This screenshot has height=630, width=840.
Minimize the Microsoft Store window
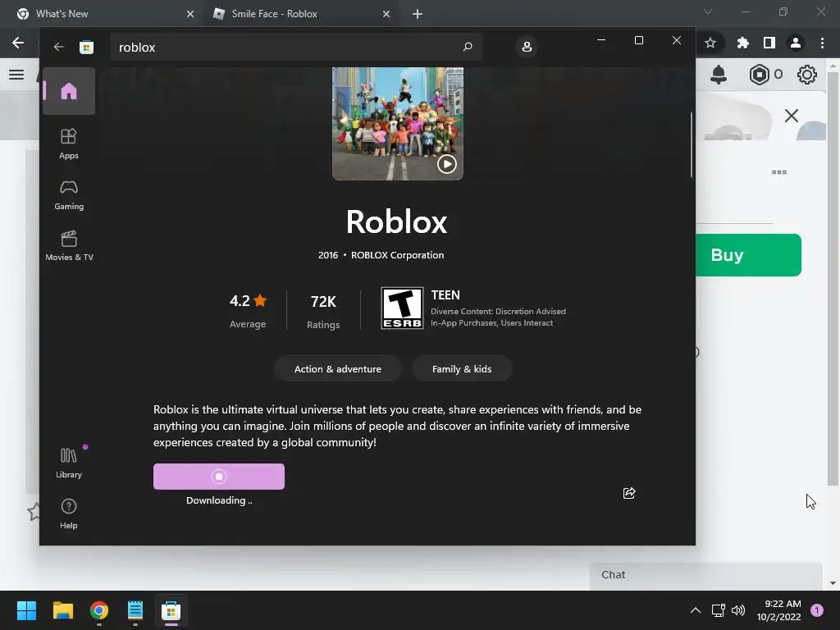pos(601,40)
